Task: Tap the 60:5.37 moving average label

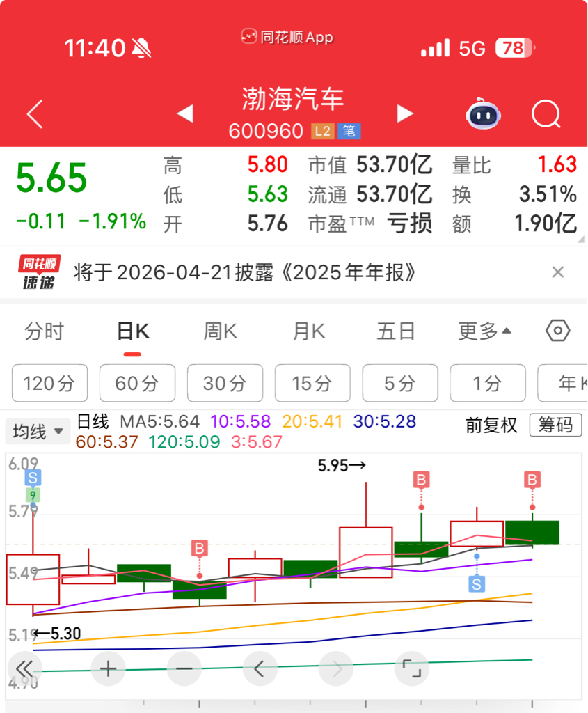Action: [106, 441]
